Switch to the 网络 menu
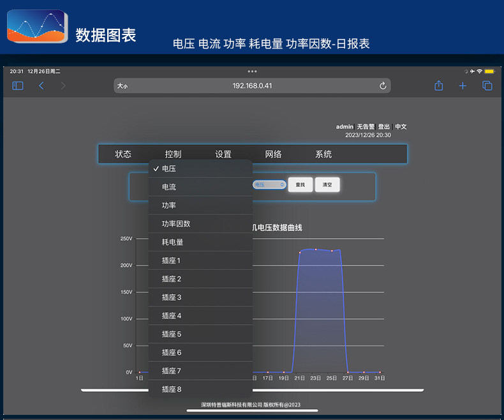 (x=274, y=154)
